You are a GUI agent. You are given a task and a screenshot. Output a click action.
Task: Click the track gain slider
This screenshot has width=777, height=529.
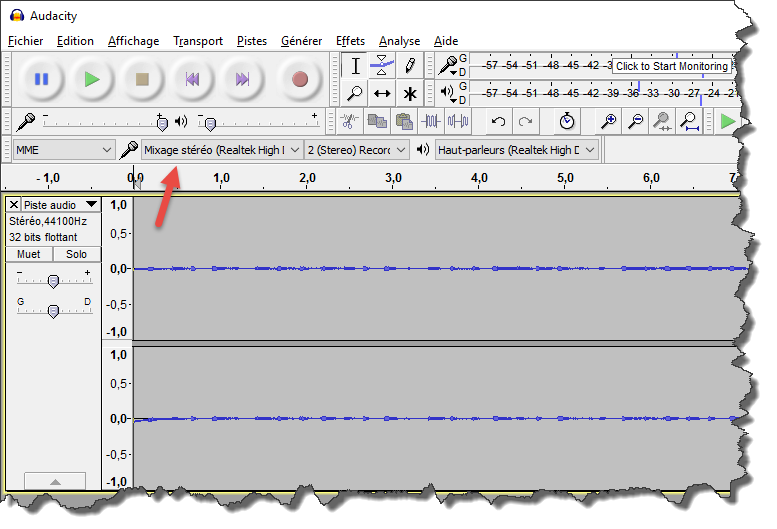pyautogui.click(x=53, y=281)
